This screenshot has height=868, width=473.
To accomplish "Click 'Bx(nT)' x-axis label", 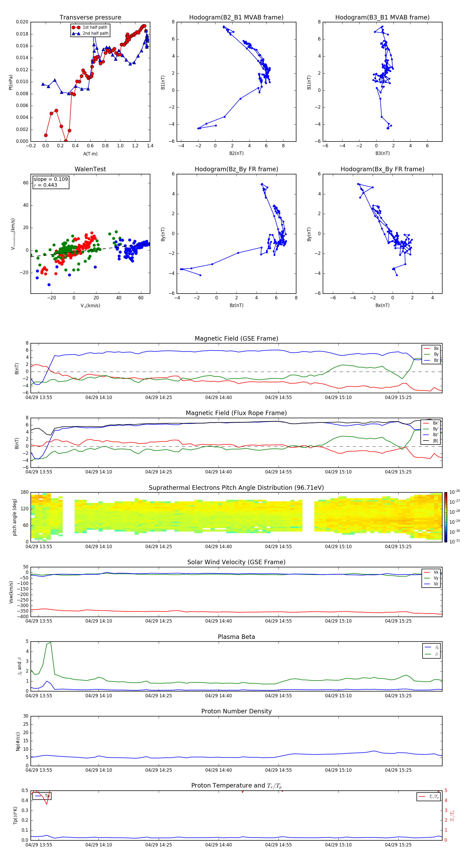I will tap(382, 305).
